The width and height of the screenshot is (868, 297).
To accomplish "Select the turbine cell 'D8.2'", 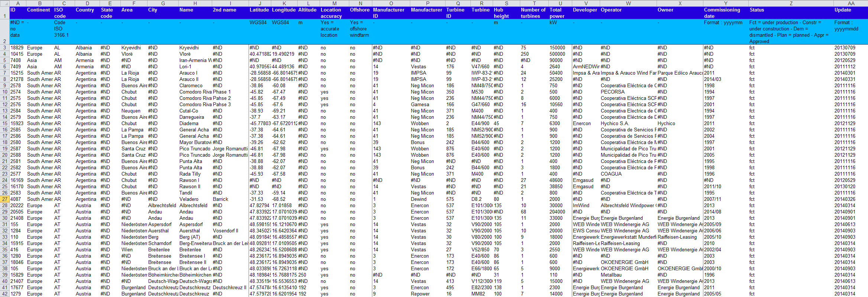I will [x=482, y=199].
